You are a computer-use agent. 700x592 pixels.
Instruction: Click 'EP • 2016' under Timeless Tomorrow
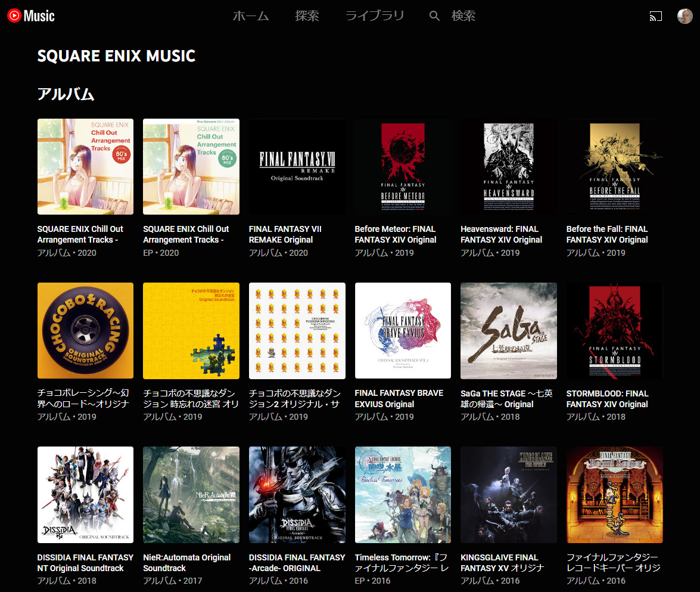[372, 581]
